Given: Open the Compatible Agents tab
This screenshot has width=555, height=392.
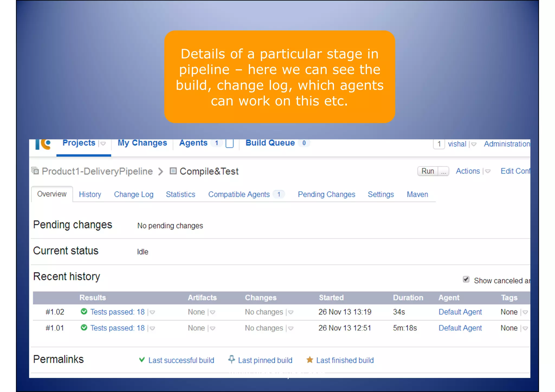Looking at the screenshot, I should 239,194.
